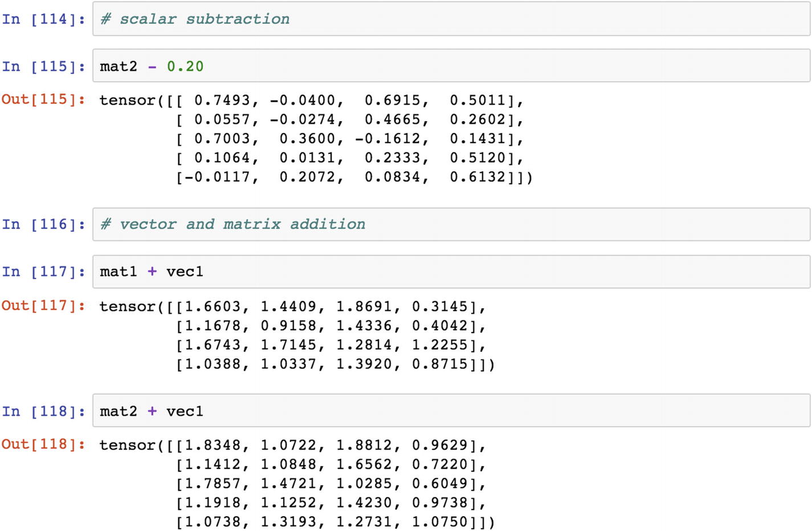Click value -0.0274 in Out[115]
The image size is (812, 531).
[x=303, y=119]
